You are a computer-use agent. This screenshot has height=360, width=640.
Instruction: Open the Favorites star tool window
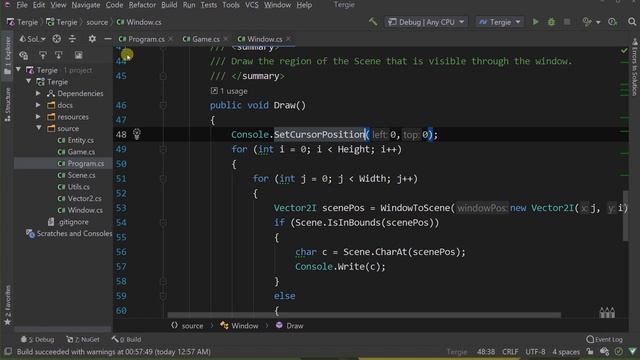7,305
